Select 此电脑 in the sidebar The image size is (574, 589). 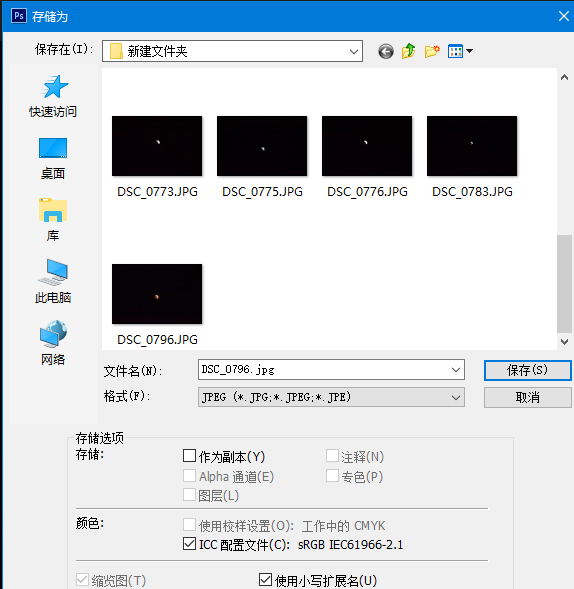pyautogui.click(x=53, y=282)
